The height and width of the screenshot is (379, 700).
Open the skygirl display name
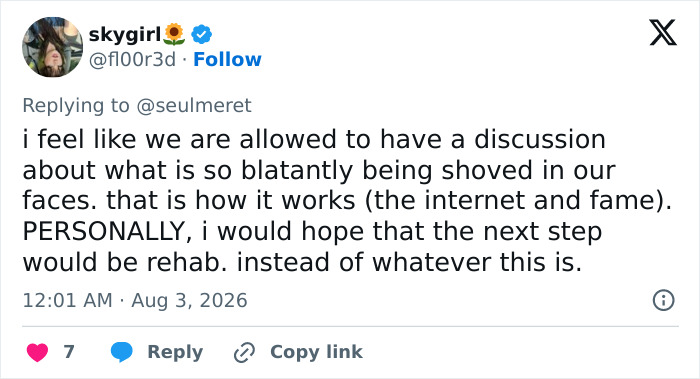point(125,34)
